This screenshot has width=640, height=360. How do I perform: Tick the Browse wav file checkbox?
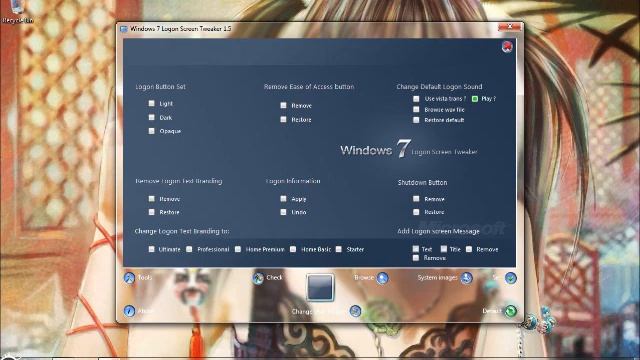click(416, 109)
